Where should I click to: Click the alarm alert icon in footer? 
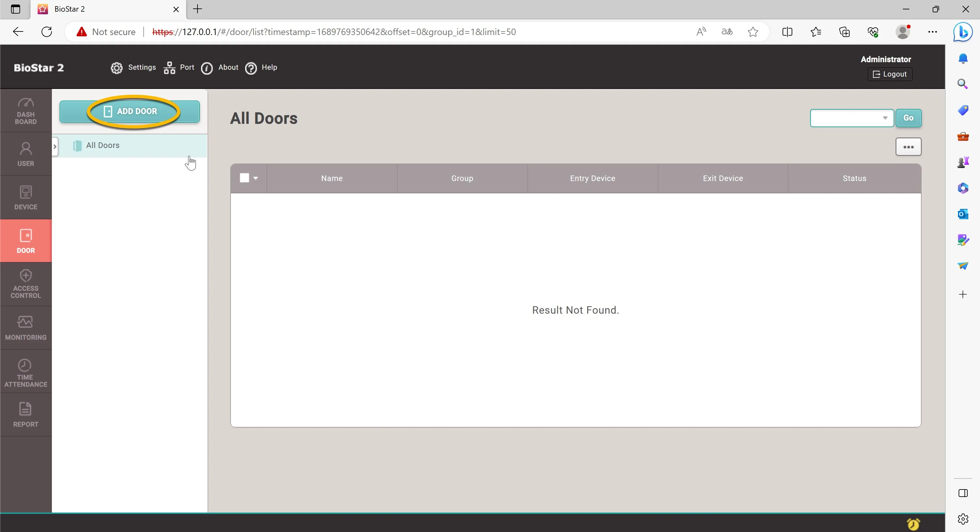(x=914, y=524)
